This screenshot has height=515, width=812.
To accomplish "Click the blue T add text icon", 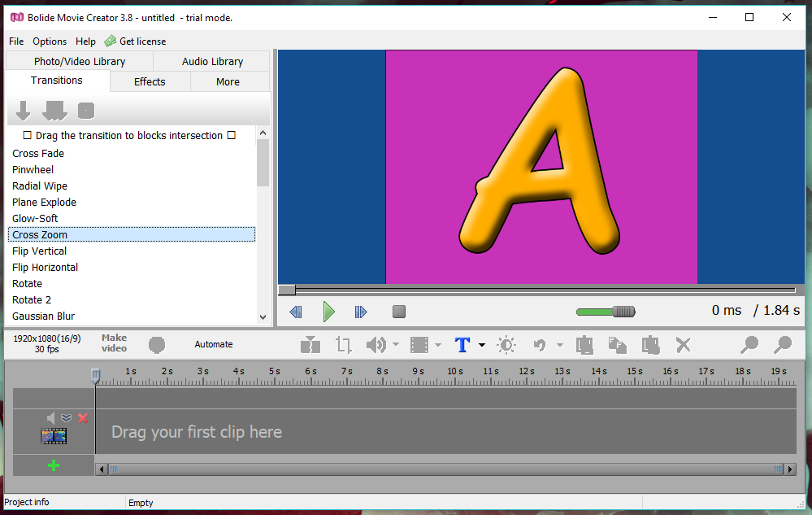I will pos(462,344).
